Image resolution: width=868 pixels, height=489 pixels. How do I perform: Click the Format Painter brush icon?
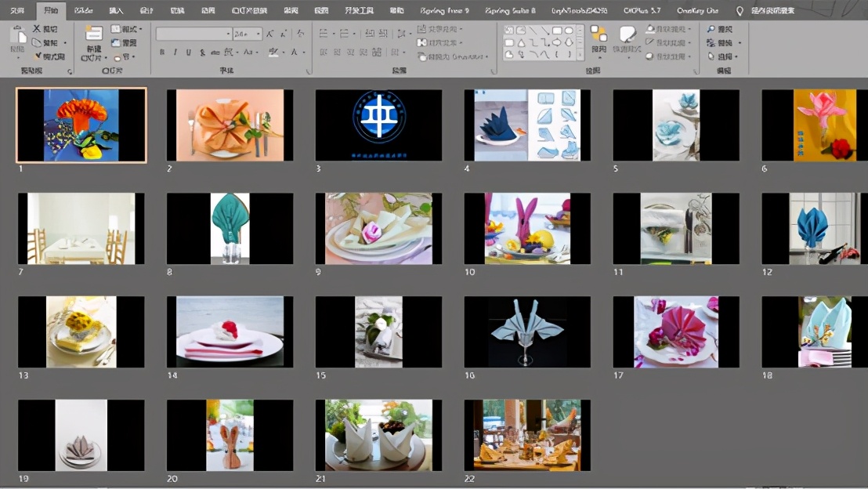click(37, 56)
